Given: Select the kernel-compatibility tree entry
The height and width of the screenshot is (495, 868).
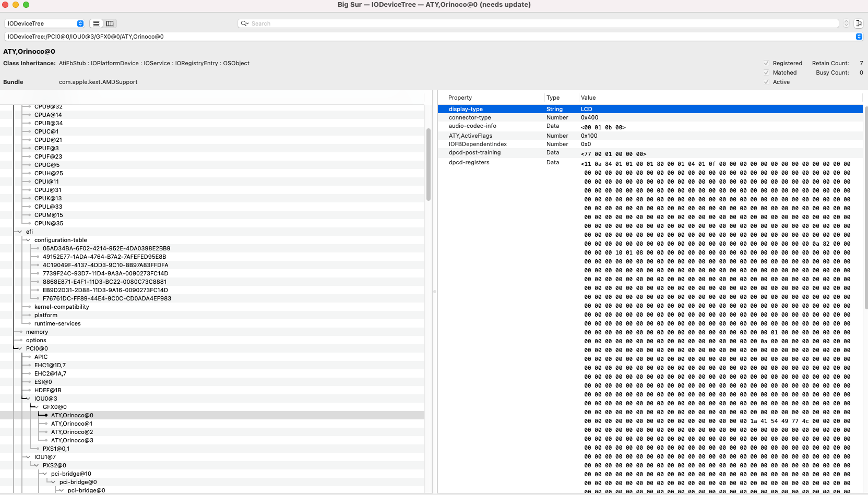Looking at the screenshot, I should [62, 307].
